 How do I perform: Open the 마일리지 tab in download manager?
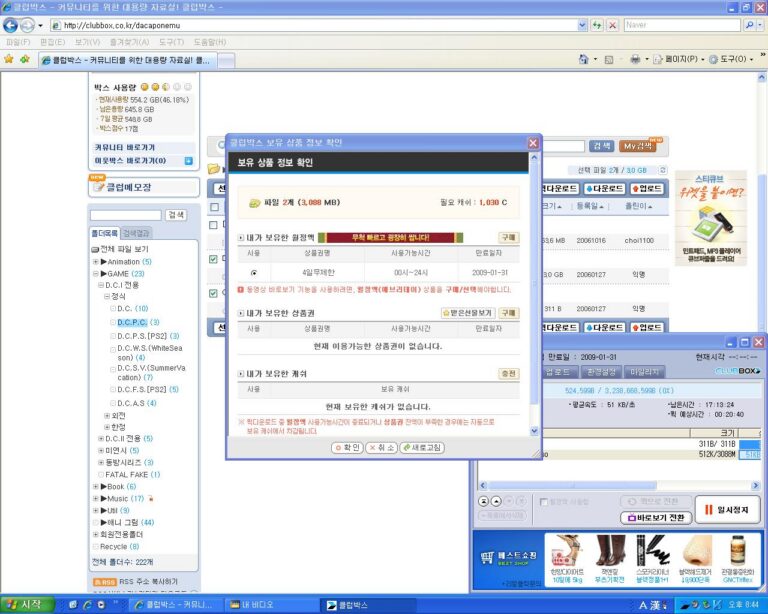pyautogui.click(x=644, y=372)
